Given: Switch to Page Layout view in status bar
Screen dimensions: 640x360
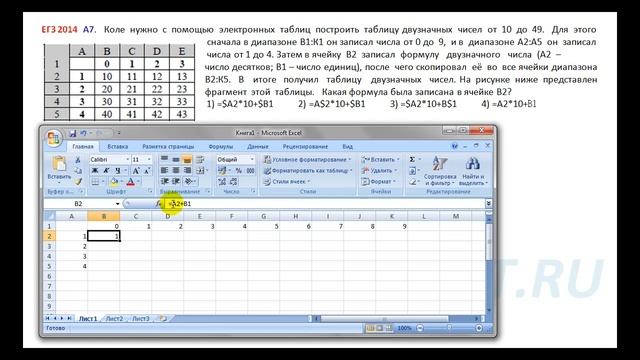Looking at the screenshot, I should click(x=380, y=328).
